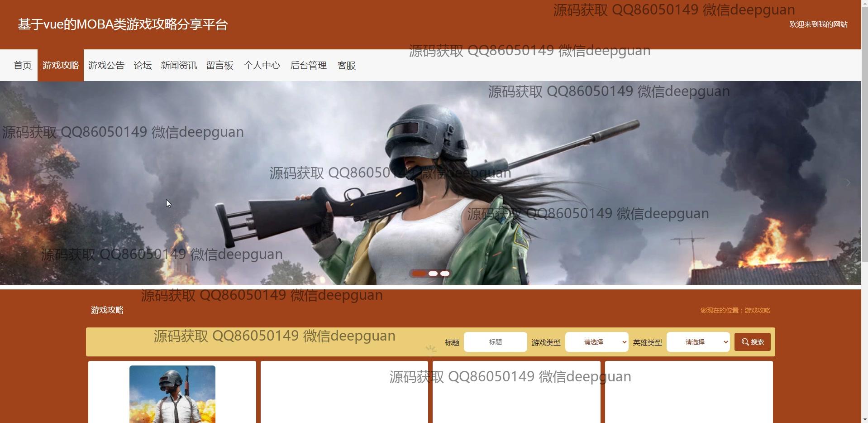Open the 客服 nav item
This screenshot has width=868, height=423.
(x=347, y=65)
